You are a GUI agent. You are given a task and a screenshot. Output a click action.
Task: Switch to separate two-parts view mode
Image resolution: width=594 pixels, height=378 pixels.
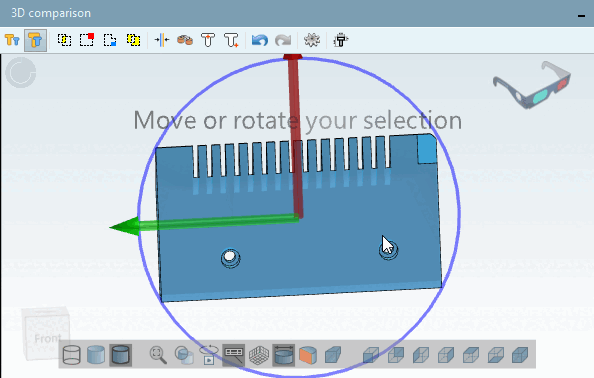click(13, 40)
